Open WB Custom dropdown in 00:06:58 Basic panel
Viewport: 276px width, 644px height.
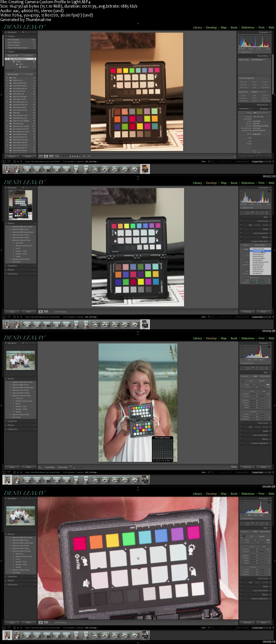pos(263,381)
